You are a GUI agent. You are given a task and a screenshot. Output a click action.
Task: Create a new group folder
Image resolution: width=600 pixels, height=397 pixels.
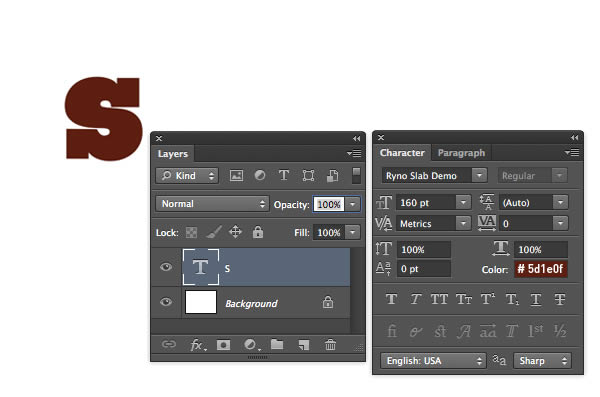(x=277, y=344)
